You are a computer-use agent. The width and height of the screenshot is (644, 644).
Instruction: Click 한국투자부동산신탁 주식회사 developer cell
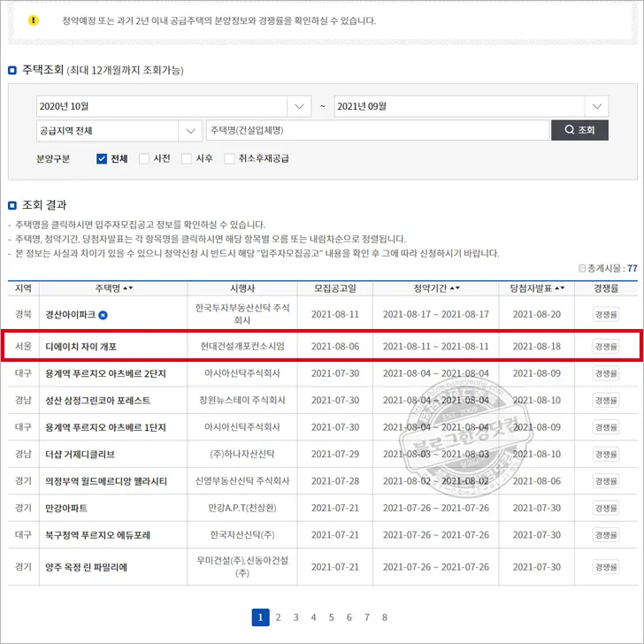(242, 314)
